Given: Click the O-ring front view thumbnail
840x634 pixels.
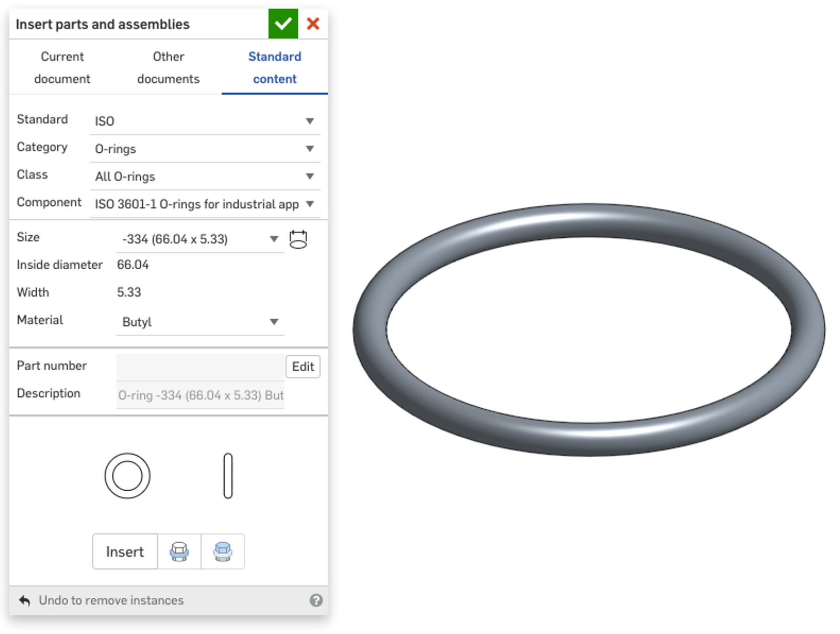Looking at the screenshot, I should 127,476.
